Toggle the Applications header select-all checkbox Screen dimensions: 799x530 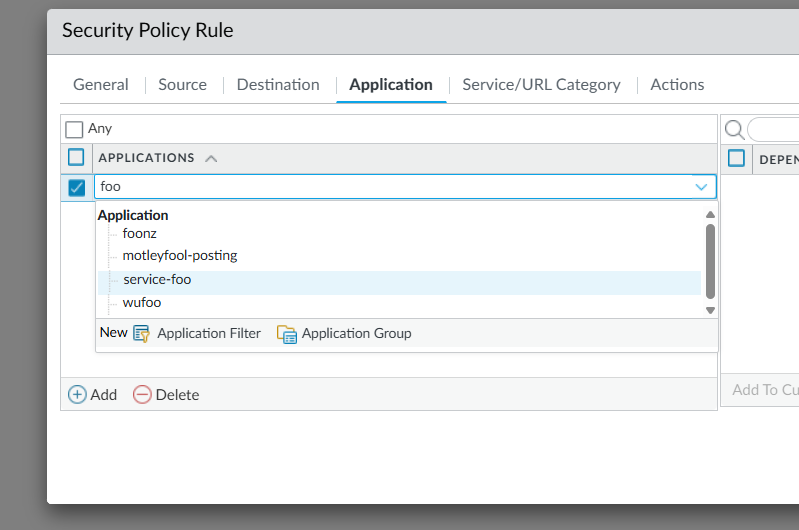(x=77, y=157)
